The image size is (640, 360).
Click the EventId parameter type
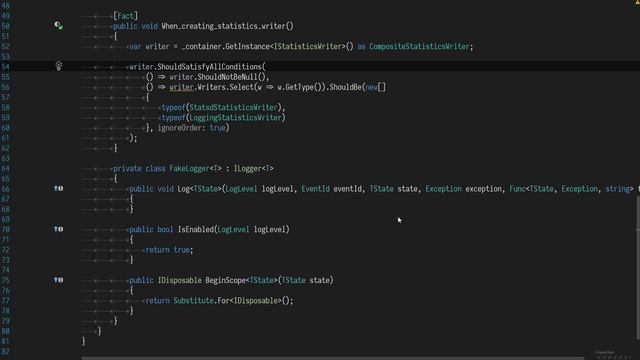click(315, 189)
